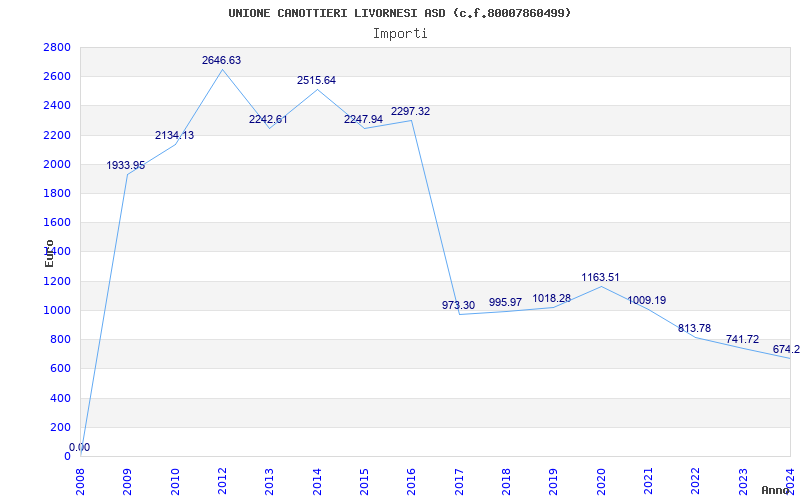The image size is (800, 500).
Task: Click the 2247.94 data label
Action: pyautogui.click(x=363, y=119)
